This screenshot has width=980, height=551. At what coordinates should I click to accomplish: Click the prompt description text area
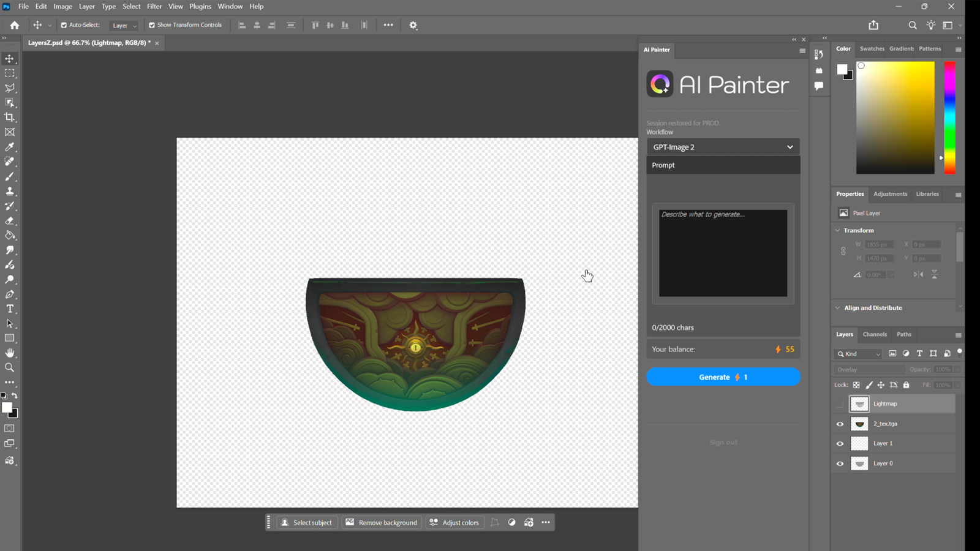point(723,253)
